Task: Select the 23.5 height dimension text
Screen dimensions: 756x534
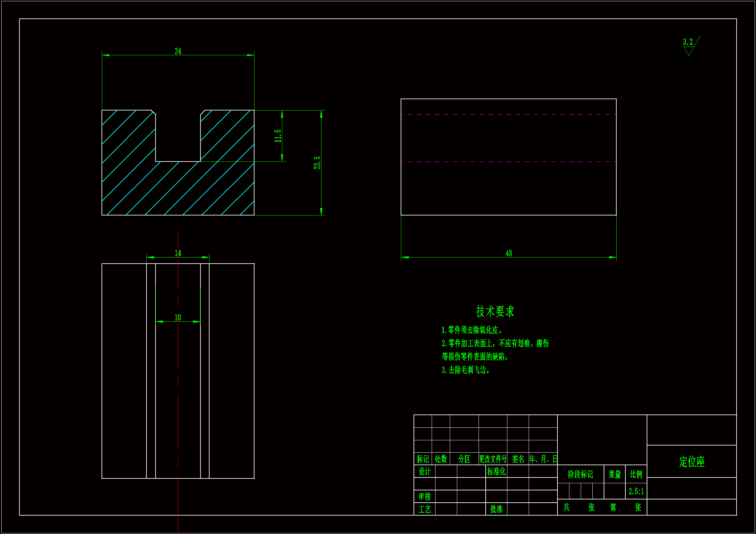Action: (317, 163)
